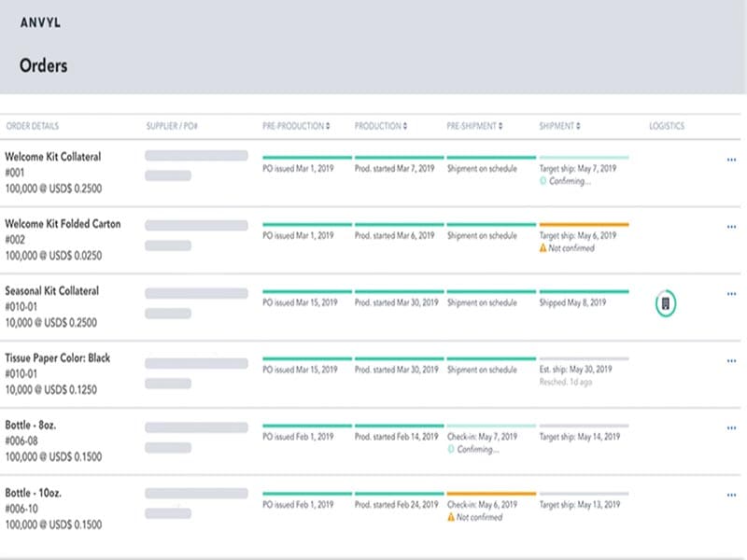Click the orange shipment progress bar on order #002
The image size is (747, 560).
pyautogui.click(x=584, y=225)
